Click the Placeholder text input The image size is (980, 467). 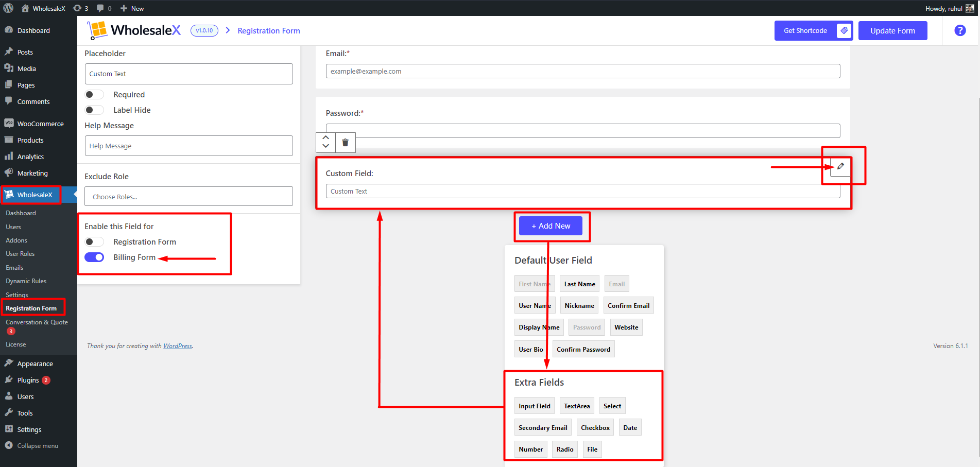point(188,74)
